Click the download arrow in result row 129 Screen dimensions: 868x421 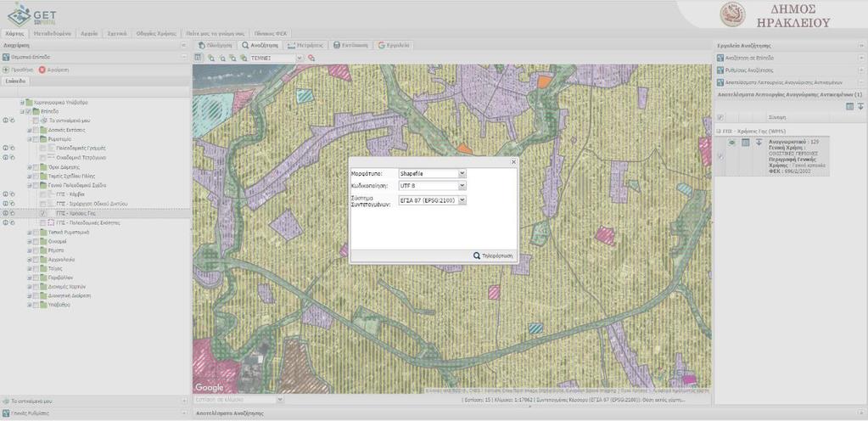(x=759, y=143)
